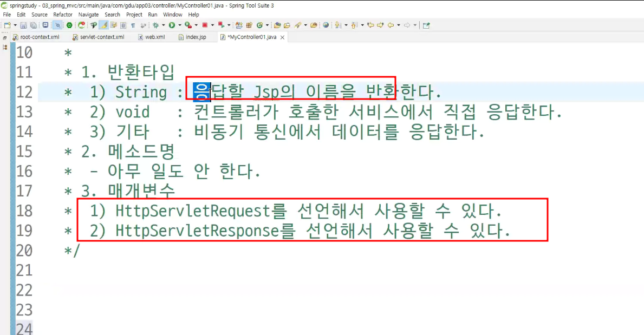Open the File menu
The height and width of the screenshot is (335, 644).
(x=7, y=15)
